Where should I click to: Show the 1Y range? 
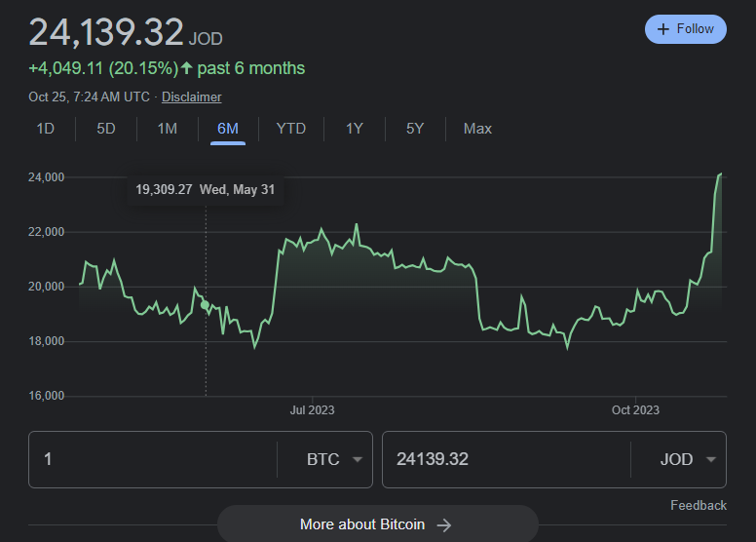(x=354, y=129)
